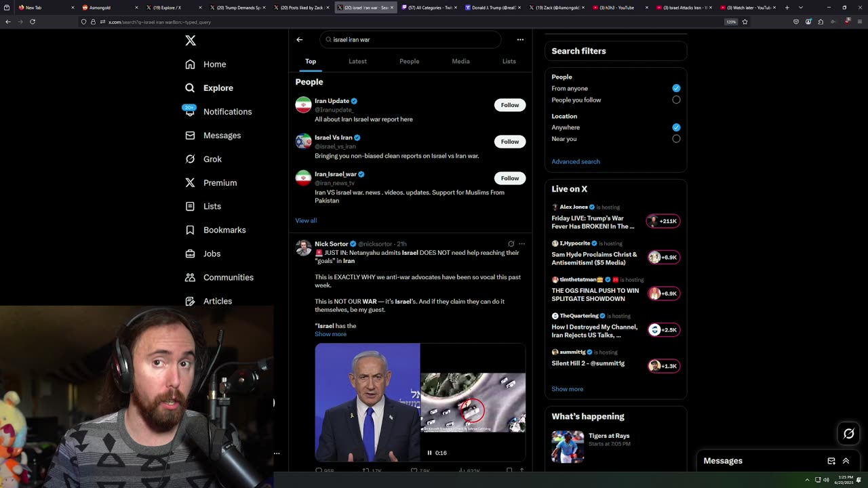Screen dimensions: 868x488
Task: Open the Explore page
Action: 210,88
